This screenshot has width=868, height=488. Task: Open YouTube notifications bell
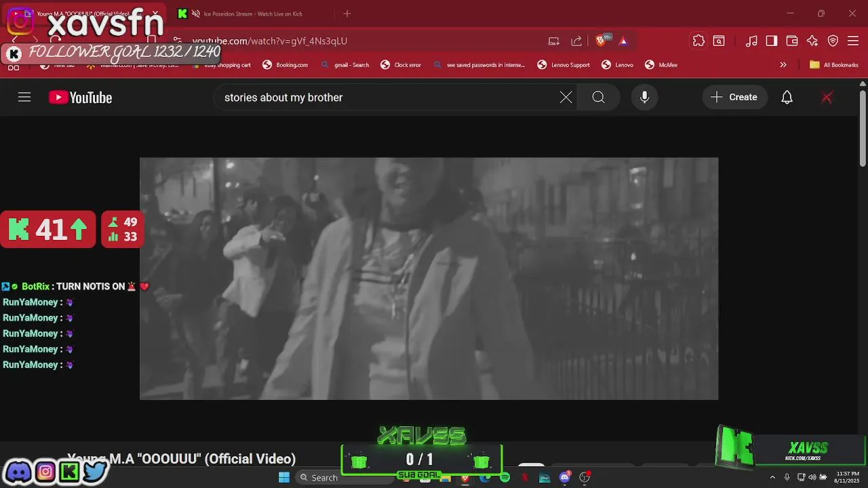coord(787,98)
